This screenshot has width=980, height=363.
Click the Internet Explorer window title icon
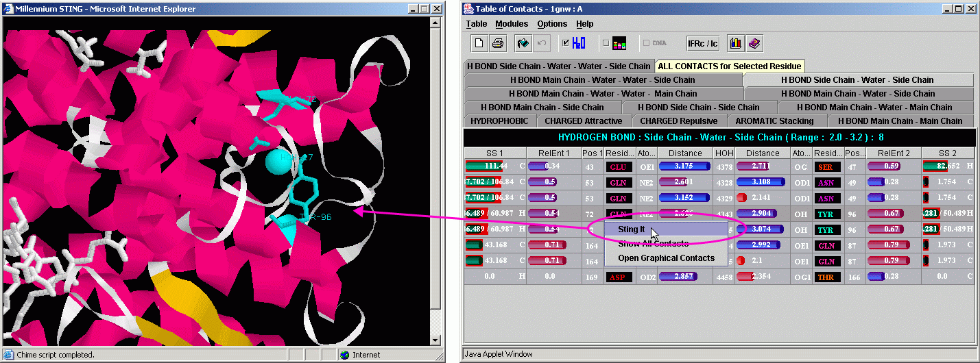(x=9, y=9)
